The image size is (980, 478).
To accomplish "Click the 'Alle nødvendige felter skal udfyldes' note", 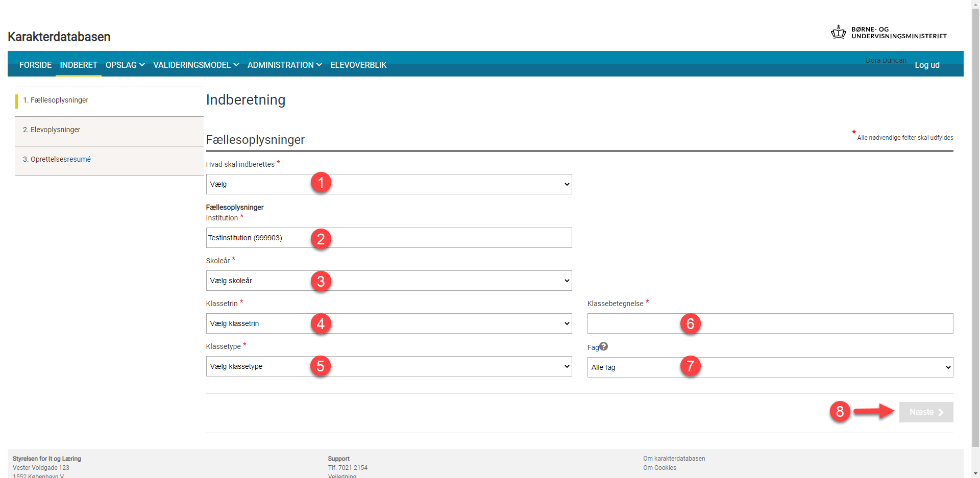I will [x=905, y=138].
